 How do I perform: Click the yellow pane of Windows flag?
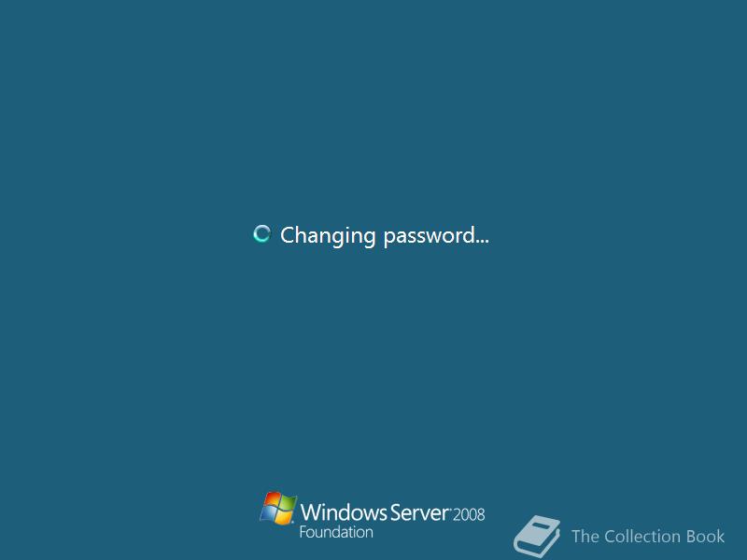coord(285,518)
